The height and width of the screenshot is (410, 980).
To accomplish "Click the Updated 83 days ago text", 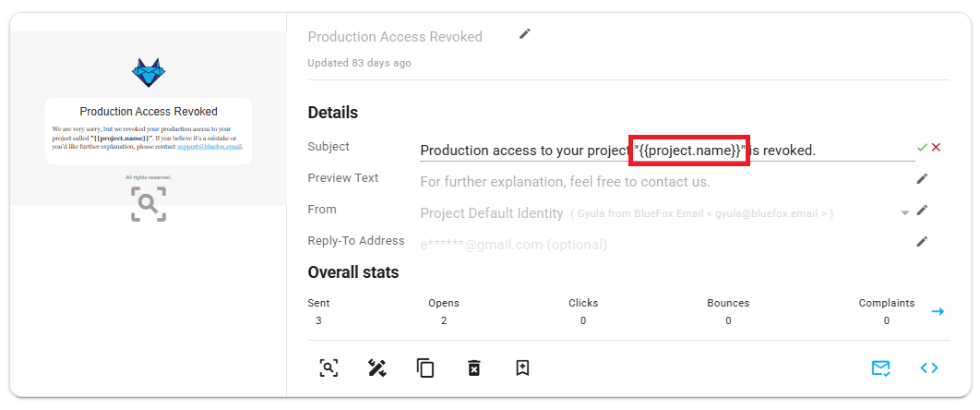I will 359,63.
